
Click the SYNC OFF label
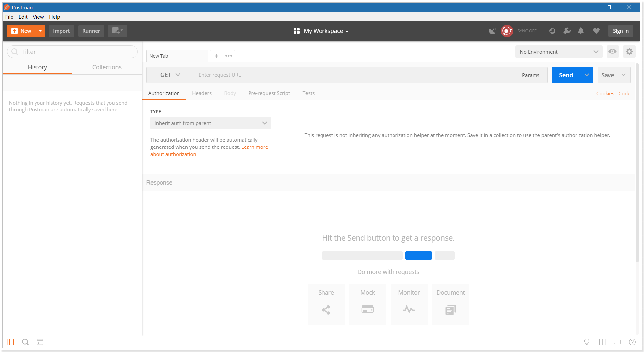[x=527, y=31]
